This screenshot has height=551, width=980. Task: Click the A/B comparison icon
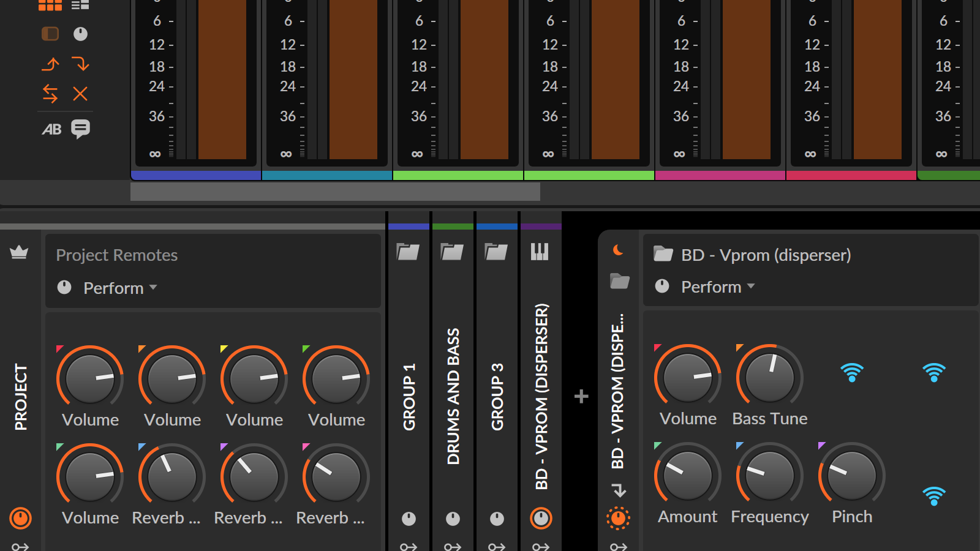point(53,129)
